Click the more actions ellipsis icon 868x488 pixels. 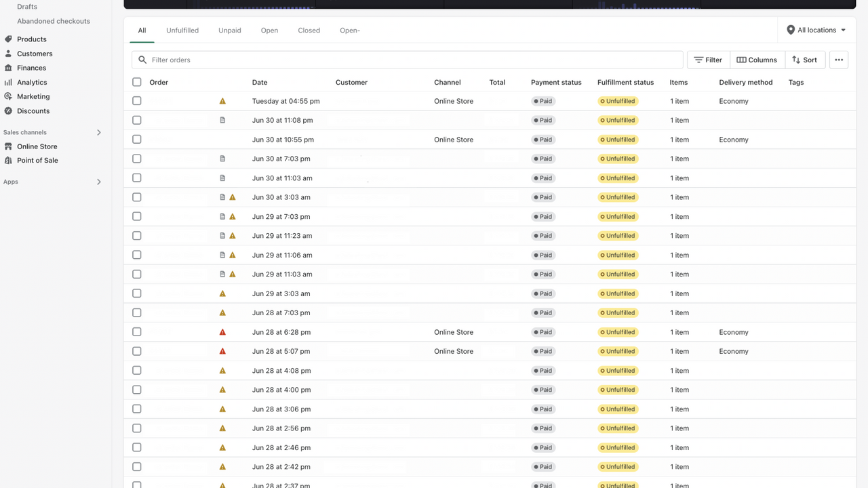point(839,60)
